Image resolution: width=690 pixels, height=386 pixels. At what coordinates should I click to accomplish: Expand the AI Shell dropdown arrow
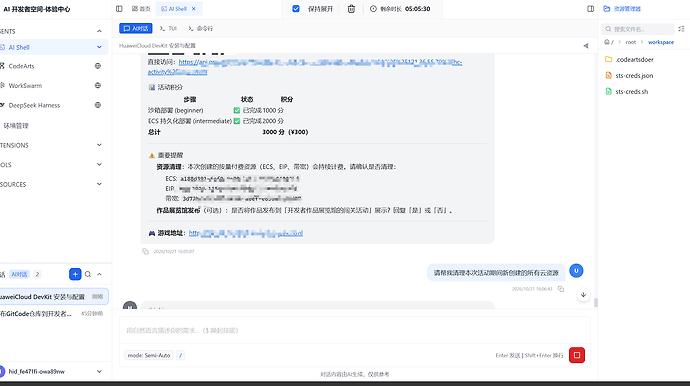coord(99,47)
